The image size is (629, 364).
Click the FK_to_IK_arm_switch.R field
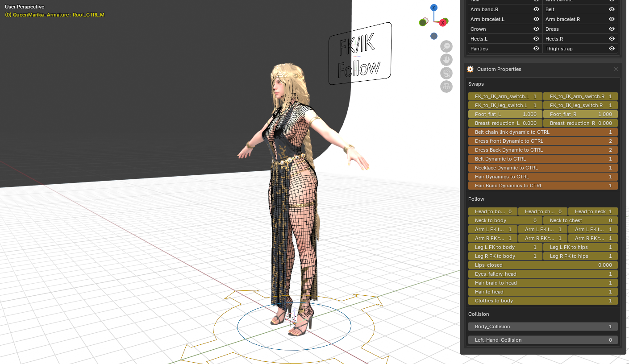pyautogui.click(x=580, y=96)
